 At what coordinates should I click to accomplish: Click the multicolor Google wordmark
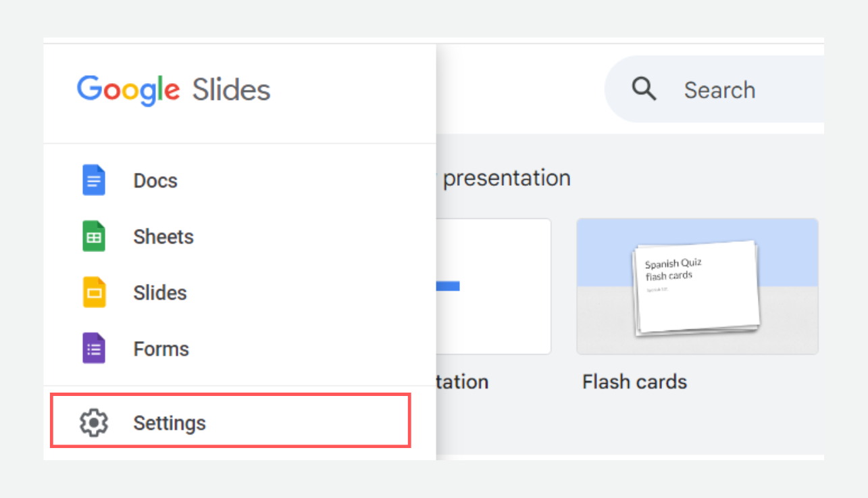[128, 89]
